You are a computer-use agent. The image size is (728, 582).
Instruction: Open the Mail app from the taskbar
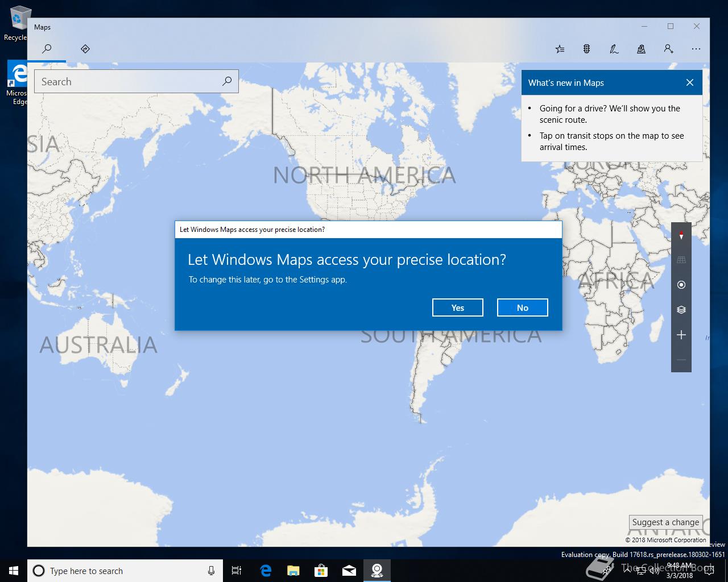349,571
